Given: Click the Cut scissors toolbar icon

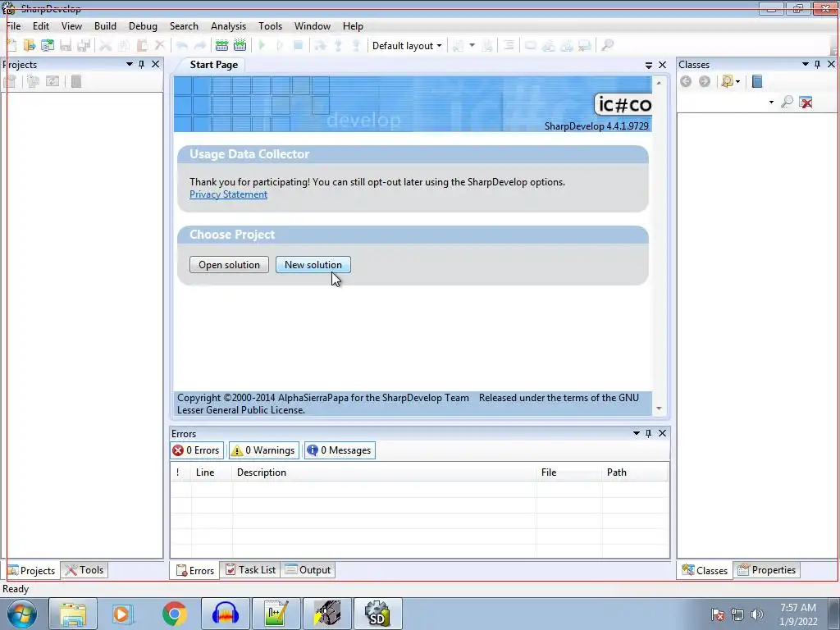Looking at the screenshot, I should click(x=106, y=46).
